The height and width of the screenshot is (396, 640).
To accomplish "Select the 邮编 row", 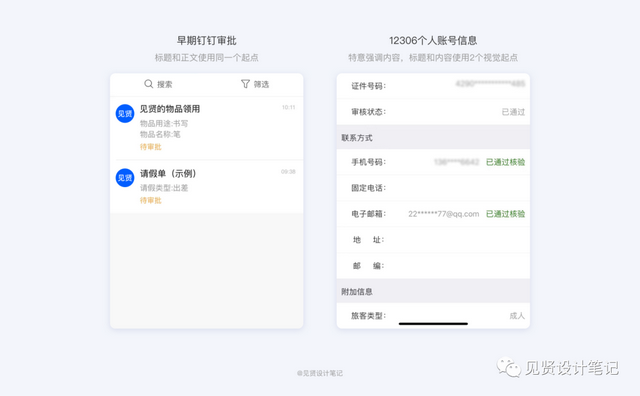I will [x=433, y=266].
